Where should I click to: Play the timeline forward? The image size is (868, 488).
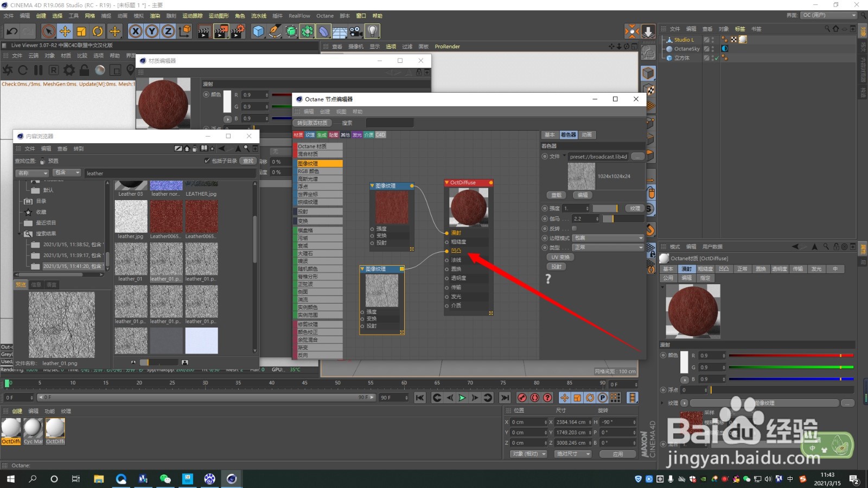pos(462,397)
